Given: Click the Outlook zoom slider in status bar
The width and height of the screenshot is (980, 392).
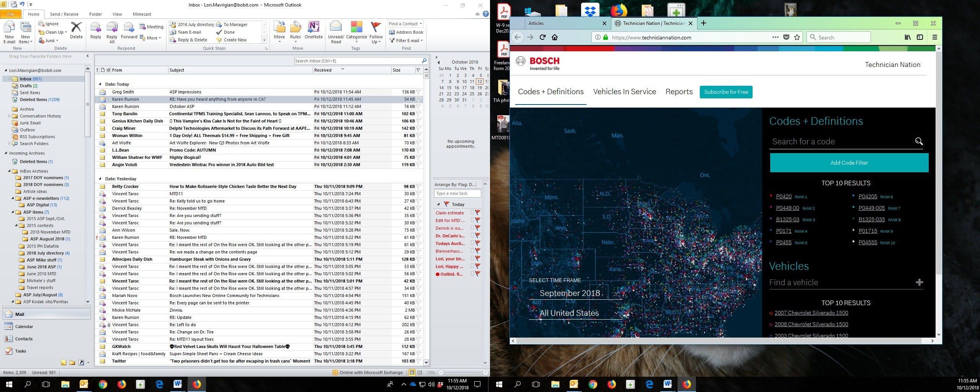Looking at the screenshot, I should (463, 372).
